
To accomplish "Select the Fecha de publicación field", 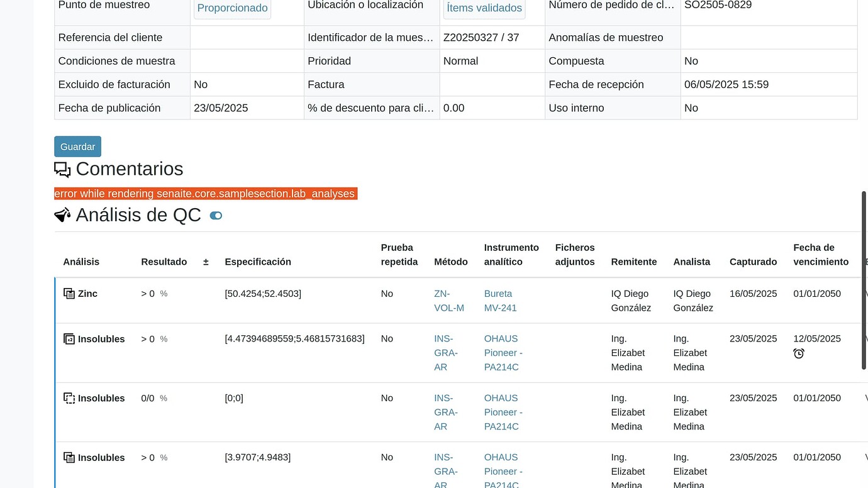I will pos(221,108).
